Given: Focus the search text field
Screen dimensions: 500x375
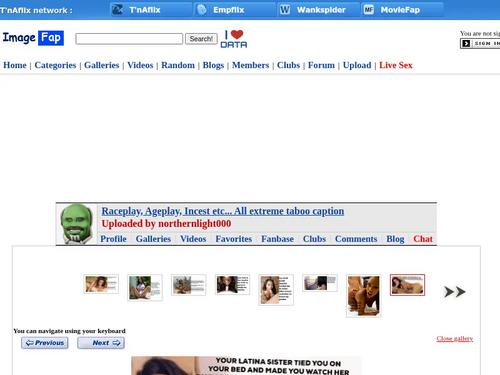Looking at the screenshot, I should click(129, 39).
